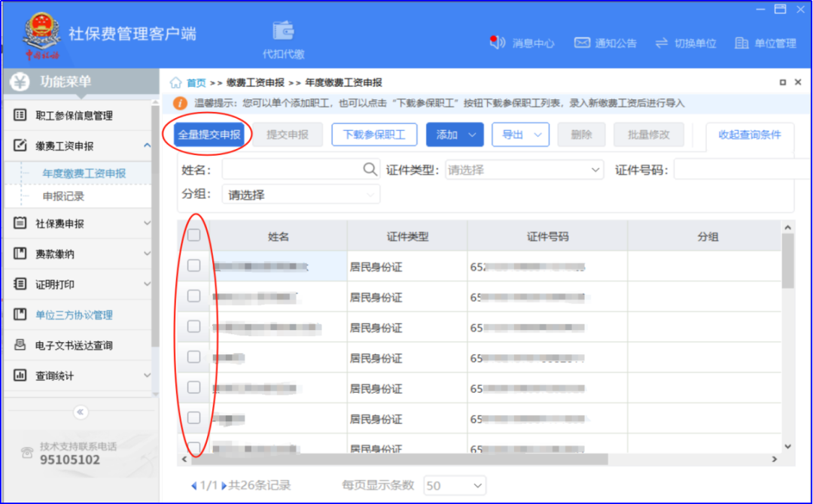Go to previous page arrow in pagination
This screenshot has width=813, height=504.
(194, 486)
